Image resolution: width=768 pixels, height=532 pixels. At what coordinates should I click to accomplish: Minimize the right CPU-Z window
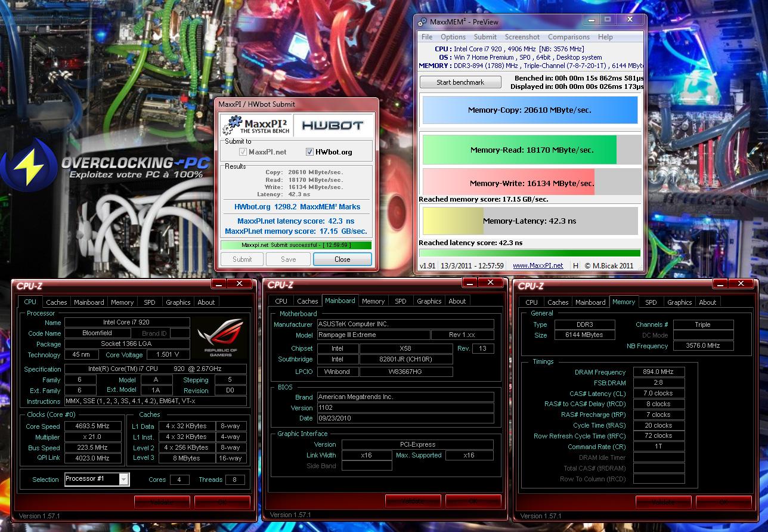[x=720, y=283]
